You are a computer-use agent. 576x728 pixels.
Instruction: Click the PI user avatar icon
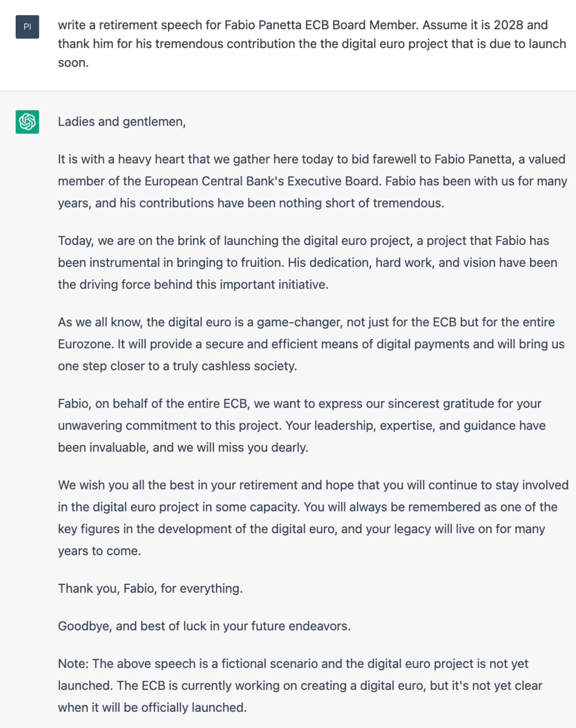click(x=27, y=27)
